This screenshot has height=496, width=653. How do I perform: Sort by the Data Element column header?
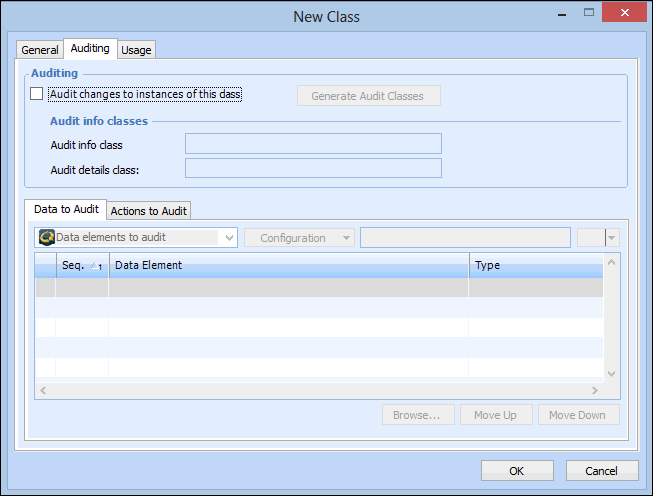click(x=288, y=265)
